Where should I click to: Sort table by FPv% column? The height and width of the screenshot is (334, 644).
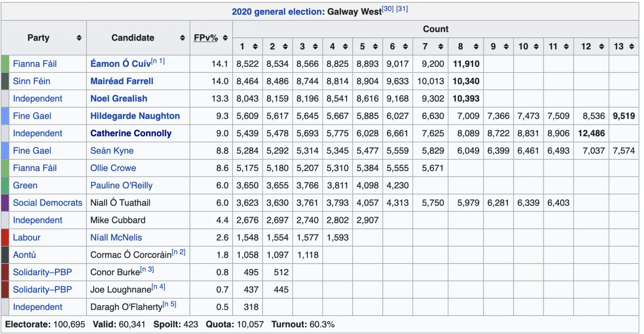pyautogui.click(x=225, y=38)
